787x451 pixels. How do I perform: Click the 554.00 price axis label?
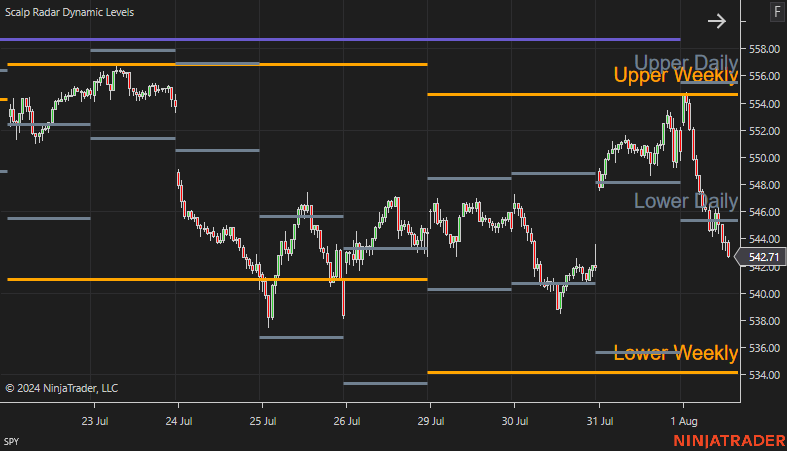pyautogui.click(x=764, y=104)
